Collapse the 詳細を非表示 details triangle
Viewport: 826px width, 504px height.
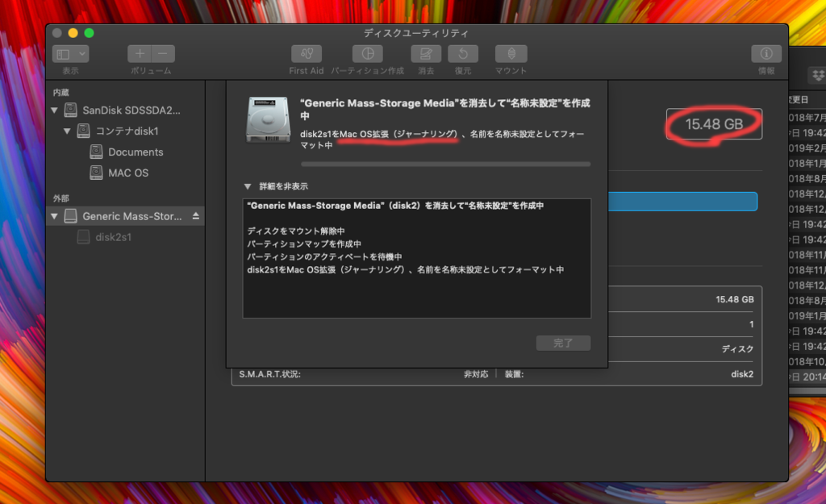pyautogui.click(x=248, y=186)
